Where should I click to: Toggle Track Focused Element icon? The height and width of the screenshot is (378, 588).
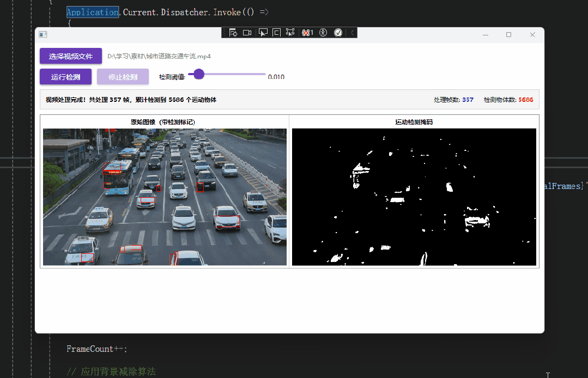290,33
